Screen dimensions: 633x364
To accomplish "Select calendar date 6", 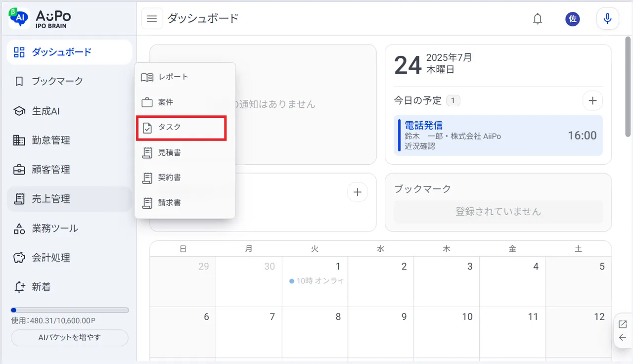I will 206,317.
